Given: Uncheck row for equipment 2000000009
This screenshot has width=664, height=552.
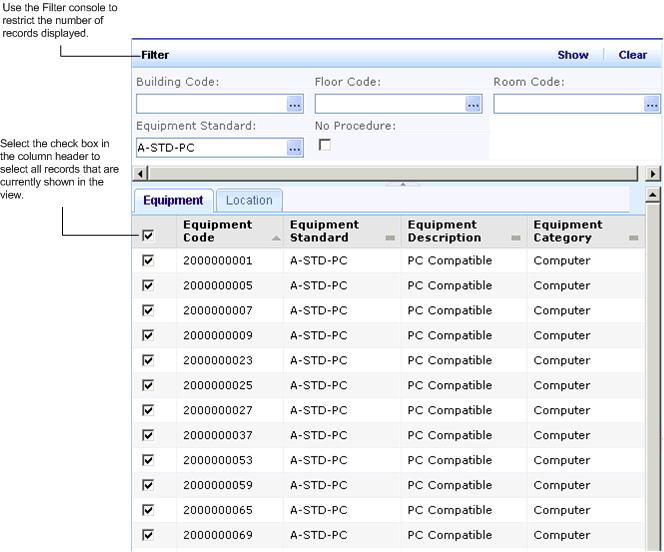Looking at the screenshot, I should click(x=148, y=336).
